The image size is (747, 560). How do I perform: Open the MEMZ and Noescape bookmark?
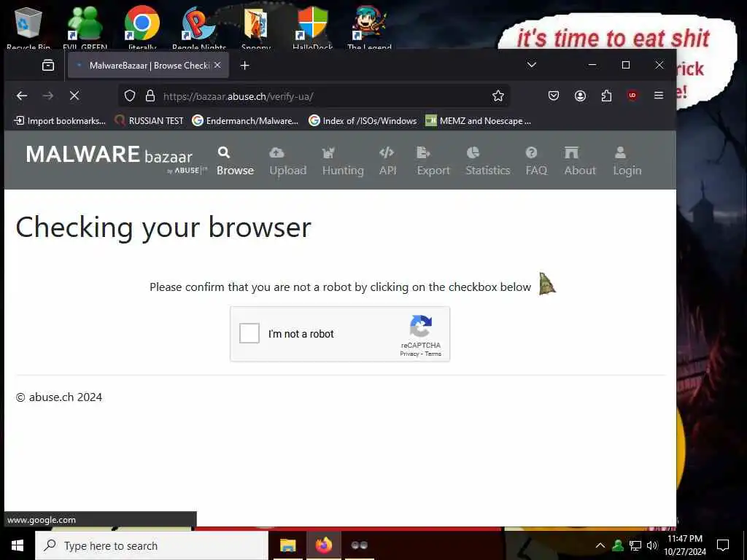click(479, 121)
